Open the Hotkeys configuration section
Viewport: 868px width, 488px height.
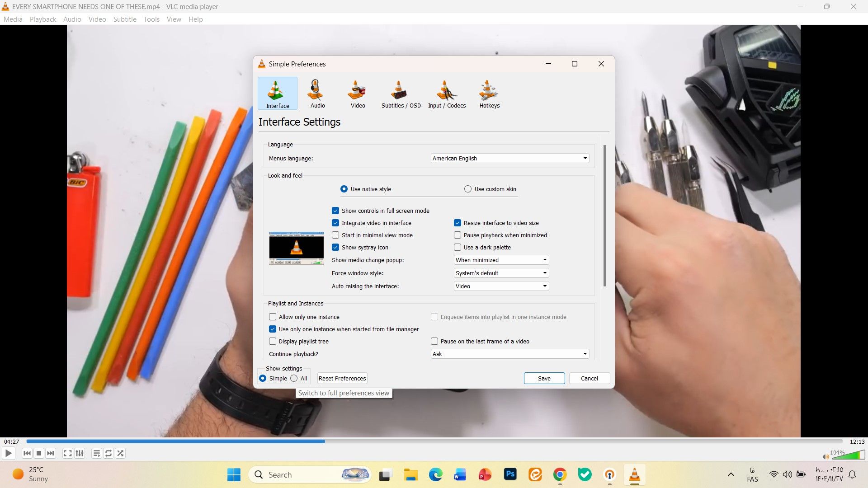point(489,94)
